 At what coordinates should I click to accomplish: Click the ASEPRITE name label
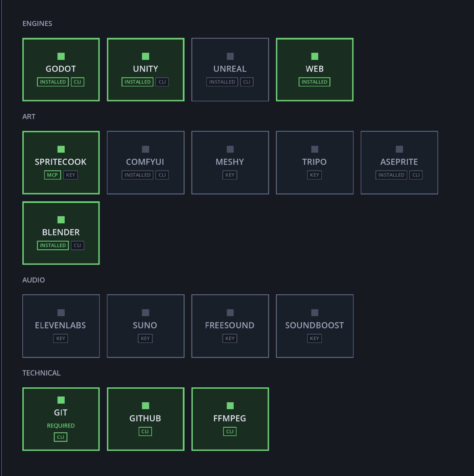[x=399, y=162]
